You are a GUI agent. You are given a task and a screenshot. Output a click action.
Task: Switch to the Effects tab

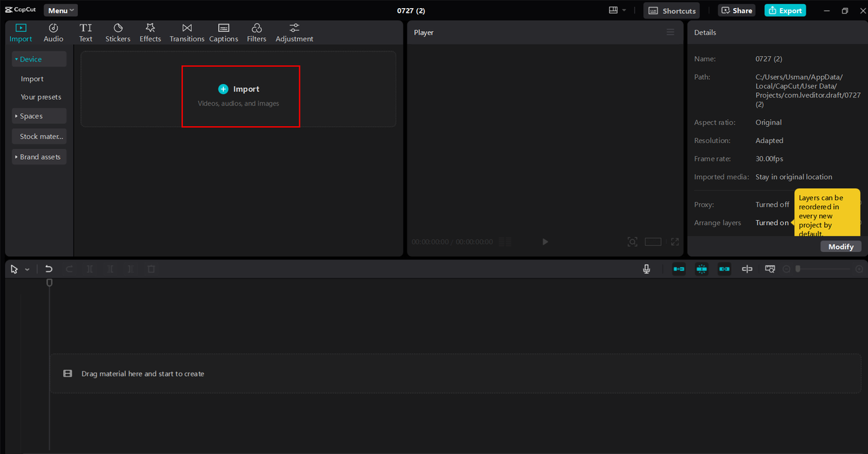coord(151,33)
